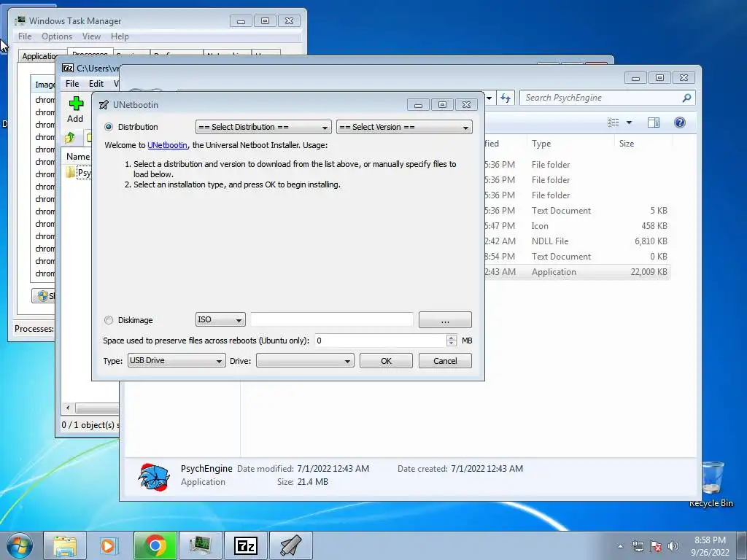
Task: Click the Windows Start button
Action: 20,545
